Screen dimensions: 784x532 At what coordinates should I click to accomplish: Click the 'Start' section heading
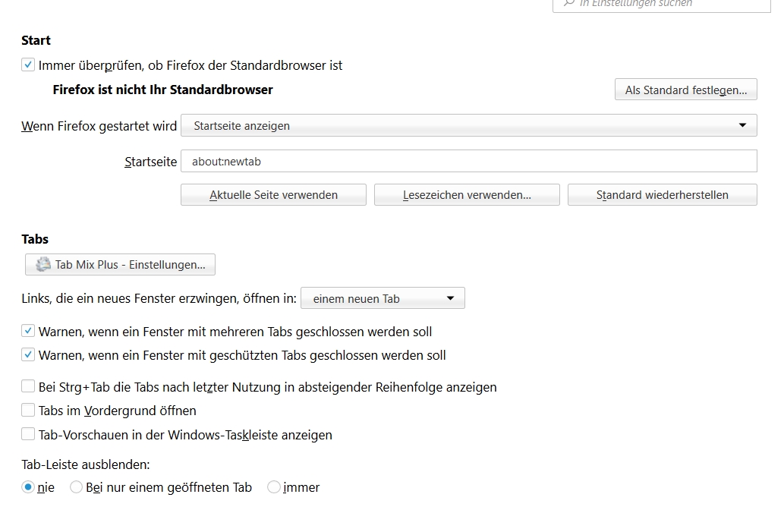pyautogui.click(x=36, y=40)
